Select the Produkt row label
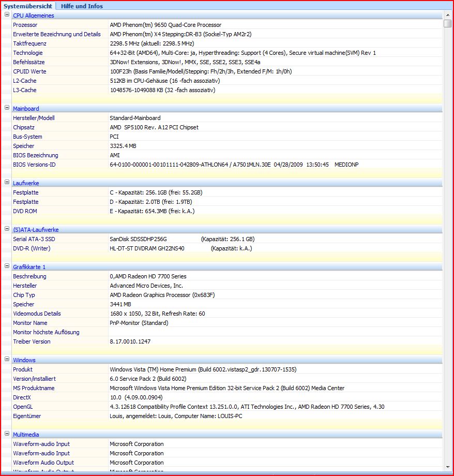This screenshot has width=454, height=476. click(x=22, y=369)
